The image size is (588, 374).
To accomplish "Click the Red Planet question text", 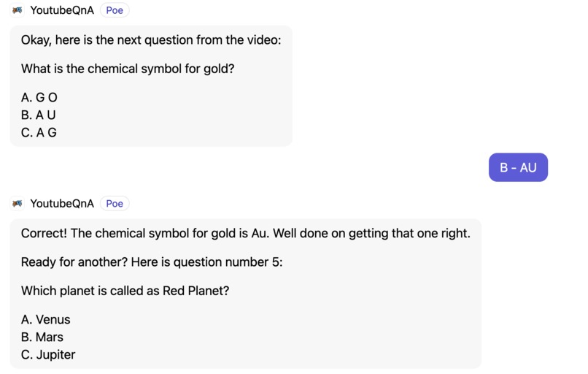I will tap(125, 290).
